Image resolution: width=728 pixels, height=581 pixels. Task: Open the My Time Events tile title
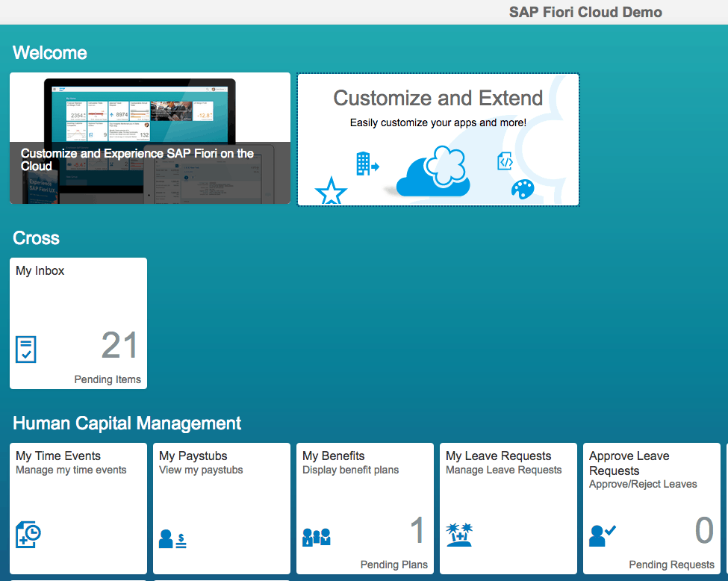click(58, 456)
